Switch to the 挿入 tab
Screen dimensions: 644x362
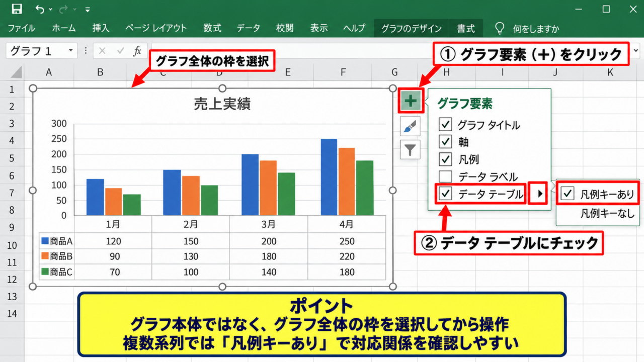101,28
